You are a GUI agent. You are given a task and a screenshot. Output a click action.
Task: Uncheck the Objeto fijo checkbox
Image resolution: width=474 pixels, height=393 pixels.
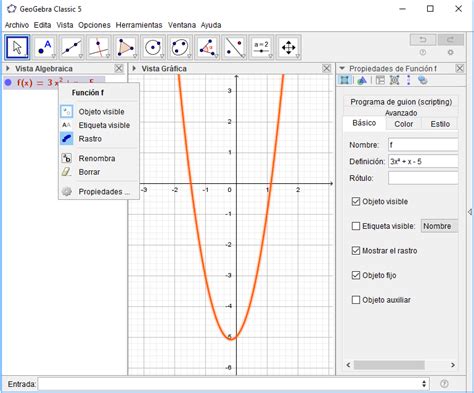click(x=356, y=275)
